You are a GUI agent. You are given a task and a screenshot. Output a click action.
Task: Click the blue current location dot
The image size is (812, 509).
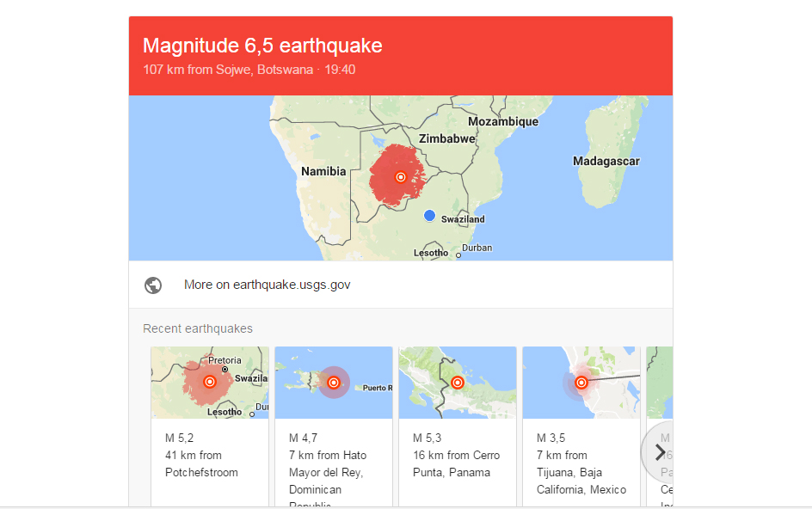pos(430,216)
